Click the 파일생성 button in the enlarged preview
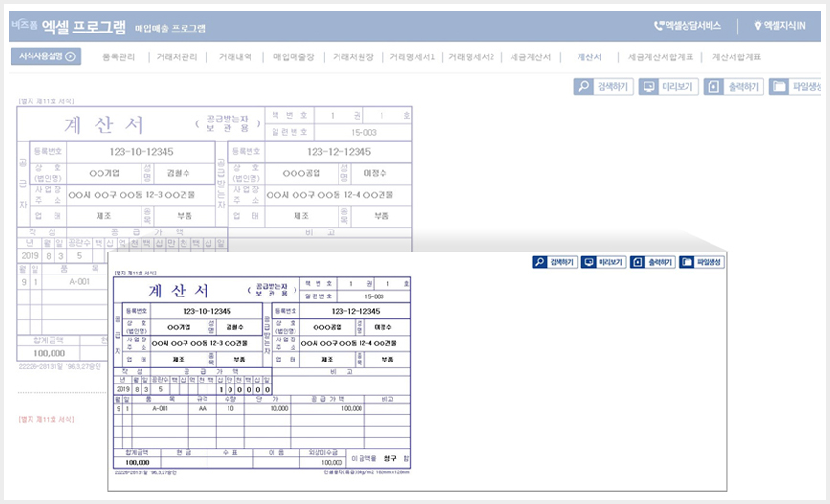The width and height of the screenshot is (830, 504). coord(701,262)
